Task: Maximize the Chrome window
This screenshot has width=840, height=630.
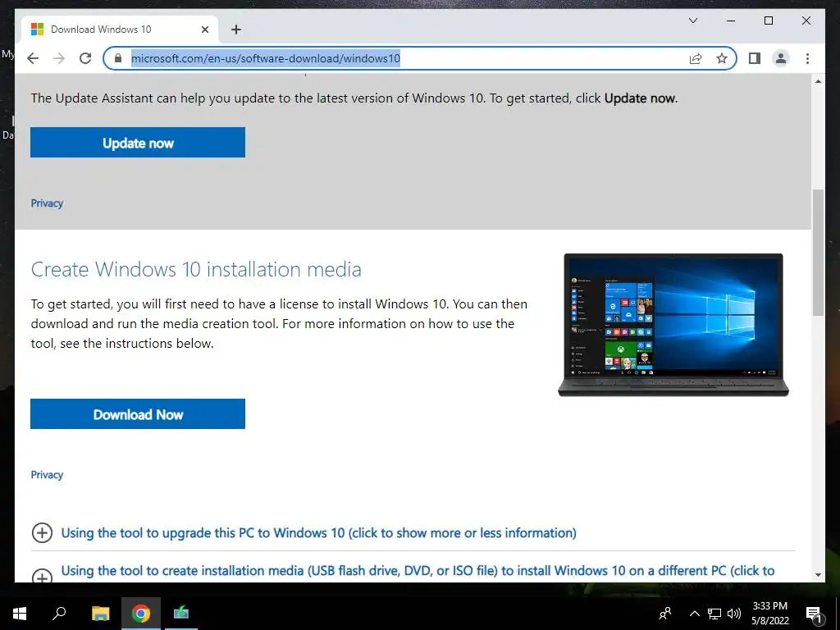Action: tap(768, 21)
